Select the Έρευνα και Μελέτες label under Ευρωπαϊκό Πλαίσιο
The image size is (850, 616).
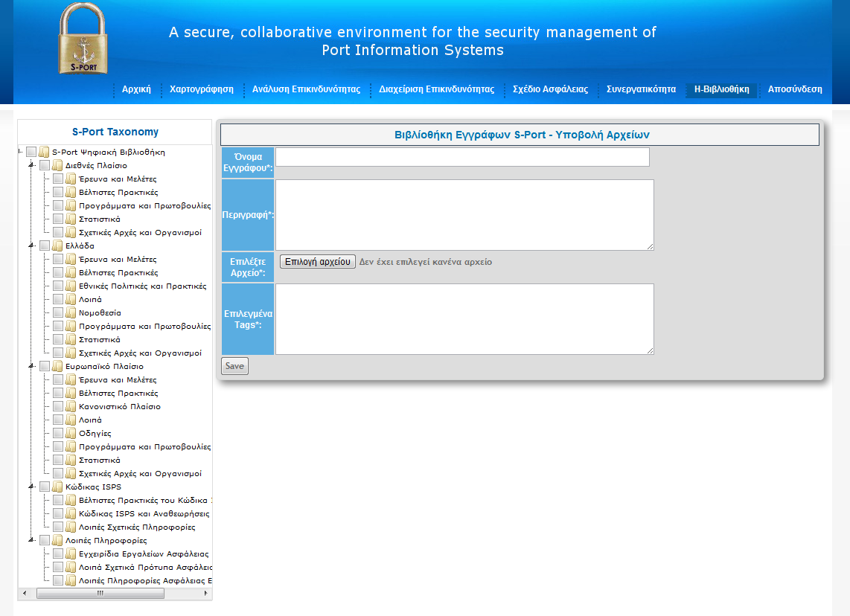118,379
